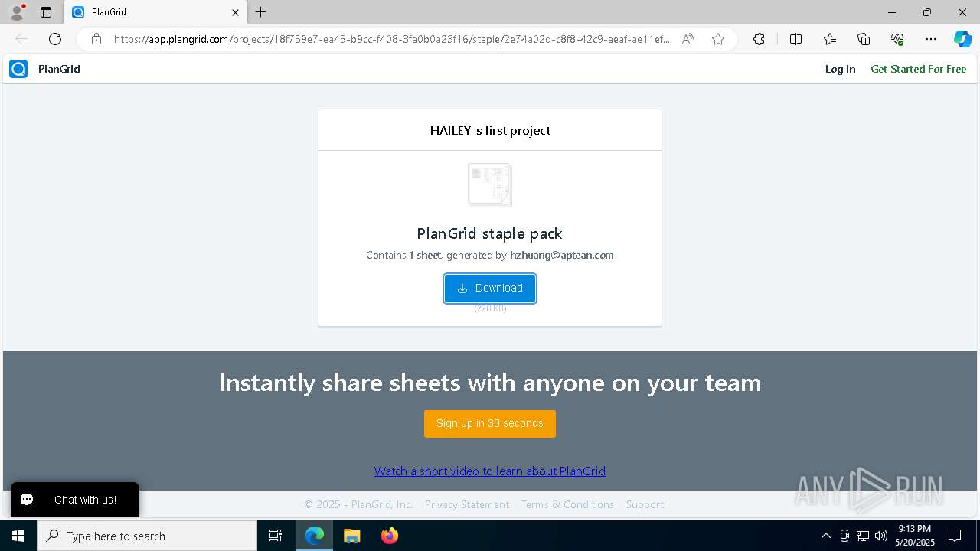Open Microsoft Edge from taskbar
The height and width of the screenshot is (551, 980).
coord(315,536)
